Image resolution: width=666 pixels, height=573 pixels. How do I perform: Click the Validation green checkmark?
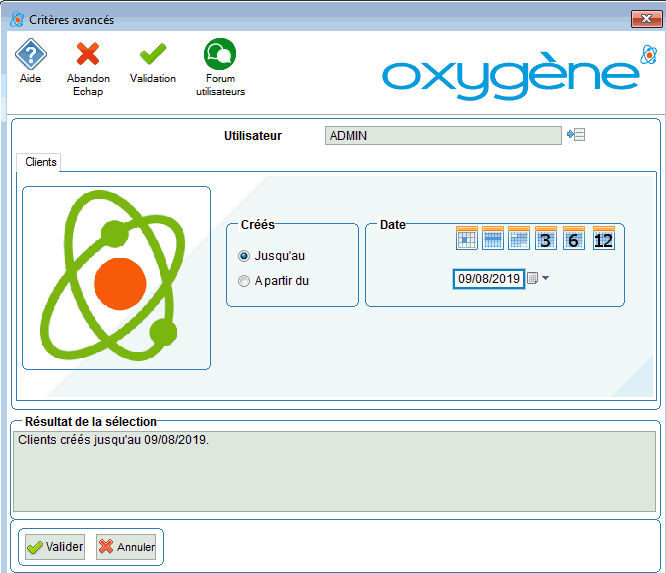click(153, 54)
